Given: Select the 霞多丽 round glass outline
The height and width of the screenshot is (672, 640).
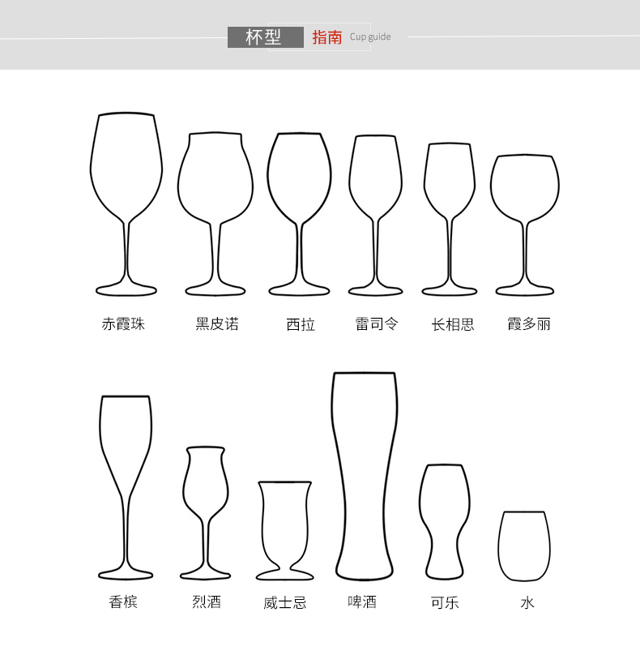Looking at the screenshot, I should pyautogui.click(x=525, y=225).
